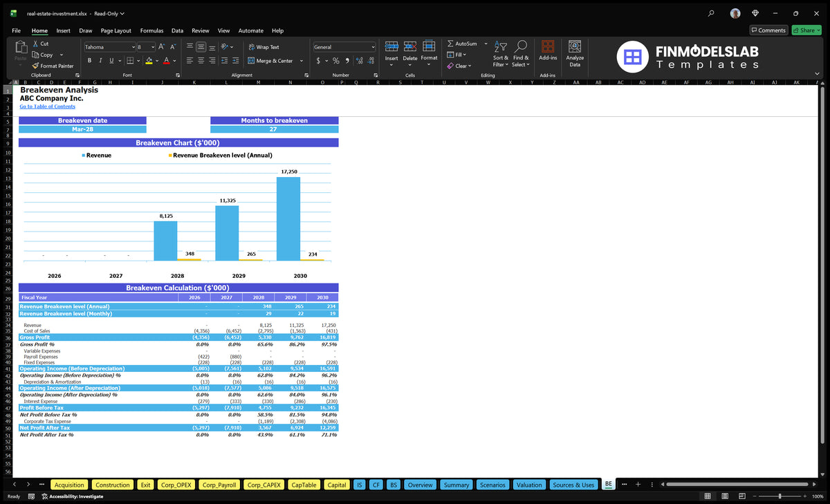Click Increase Decimal icon
The width and height of the screenshot is (830, 504).
click(x=359, y=61)
